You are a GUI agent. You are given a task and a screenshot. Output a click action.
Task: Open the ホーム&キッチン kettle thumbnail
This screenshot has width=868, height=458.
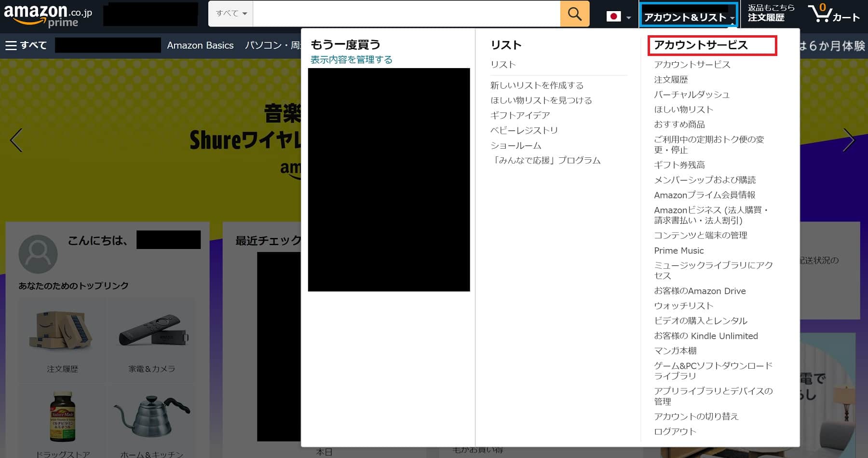pyautogui.click(x=152, y=416)
